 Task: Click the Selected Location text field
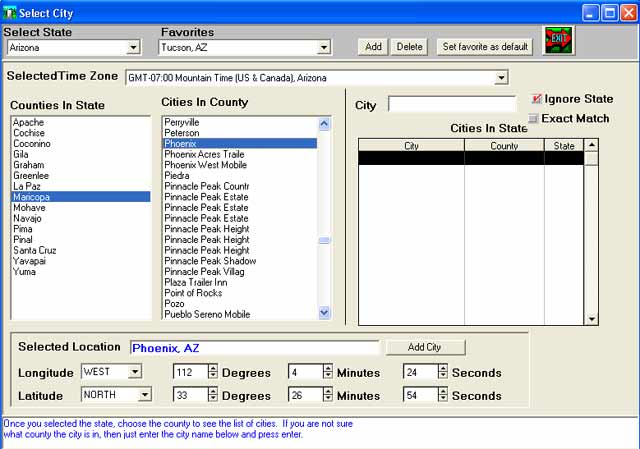point(254,348)
